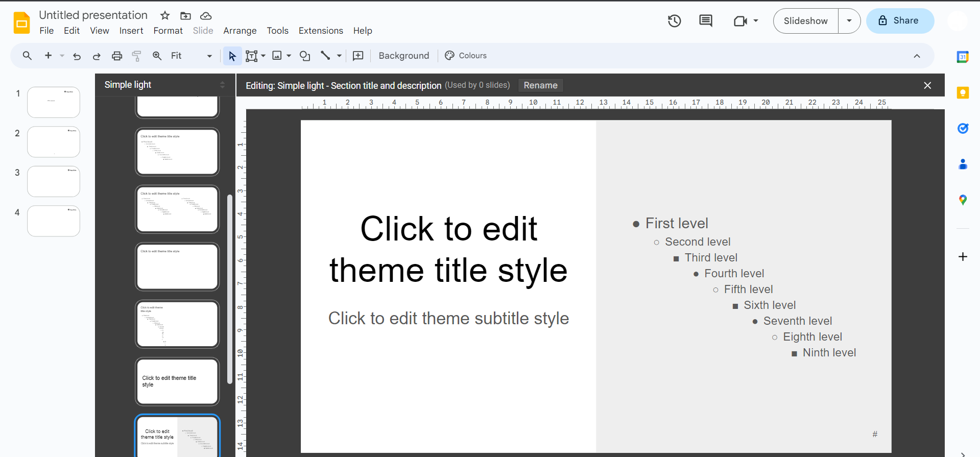Open the Colours theme palette

[466, 56]
